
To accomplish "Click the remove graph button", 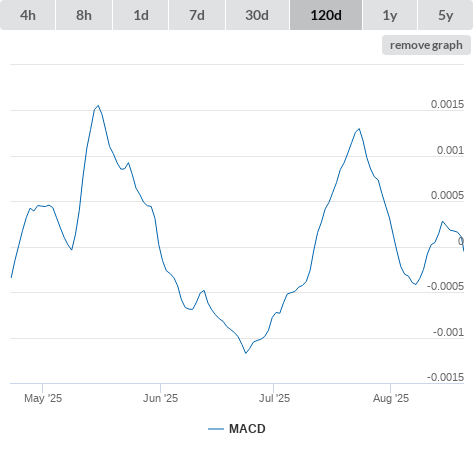I will click(426, 45).
